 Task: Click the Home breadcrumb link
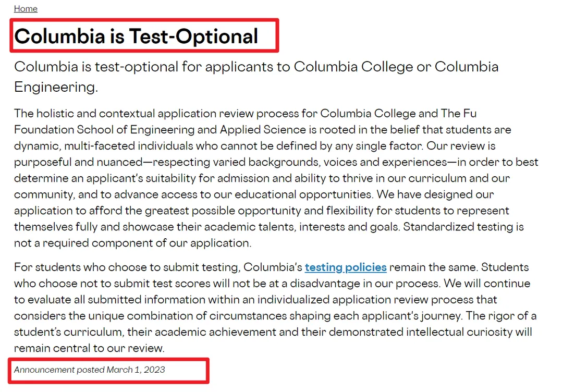coord(26,9)
